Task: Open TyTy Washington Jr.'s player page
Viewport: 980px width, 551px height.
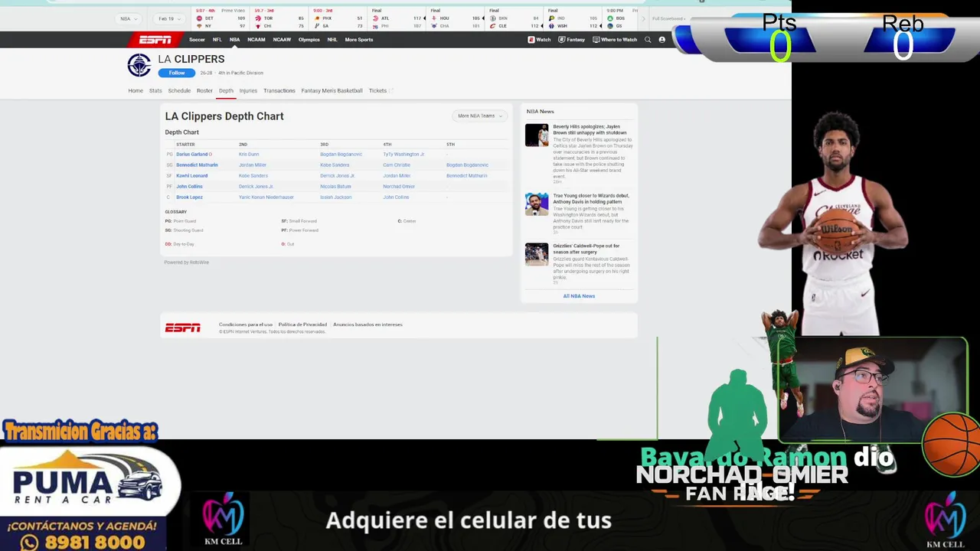Action: click(x=403, y=154)
